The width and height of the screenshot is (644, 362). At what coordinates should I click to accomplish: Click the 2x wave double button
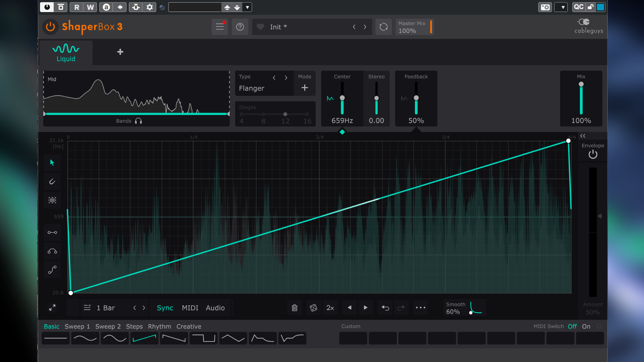pyautogui.click(x=330, y=308)
